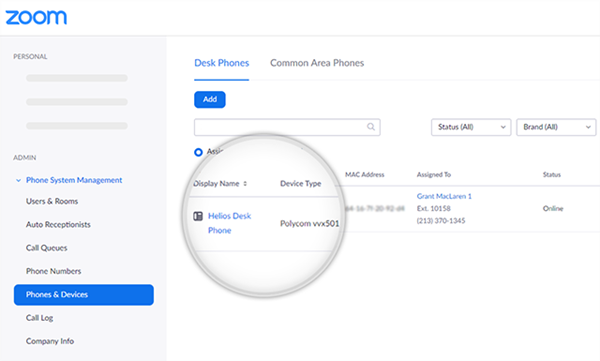Open the Brand (All) dropdown
This screenshot has width=600, height=361.
point(556,127)
